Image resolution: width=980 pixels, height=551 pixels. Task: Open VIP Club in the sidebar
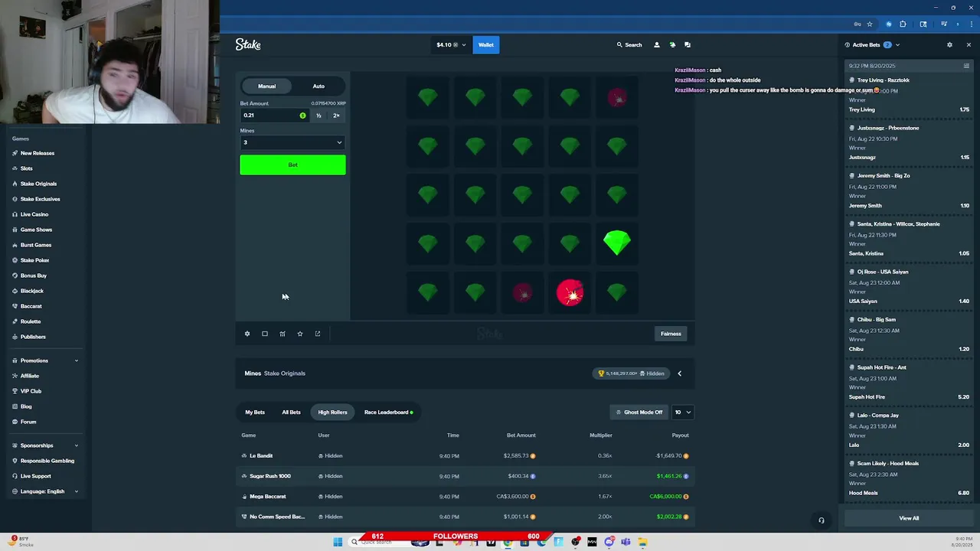[x=31, y=391]
